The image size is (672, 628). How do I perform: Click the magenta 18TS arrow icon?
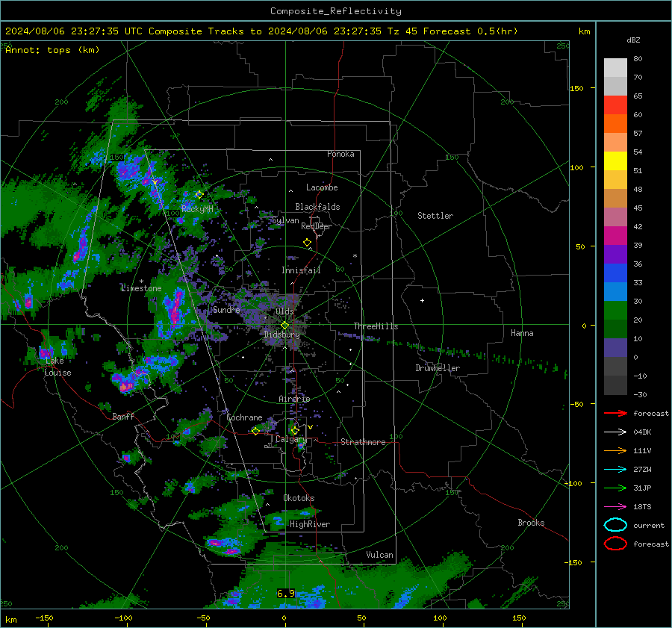[615, 507]
